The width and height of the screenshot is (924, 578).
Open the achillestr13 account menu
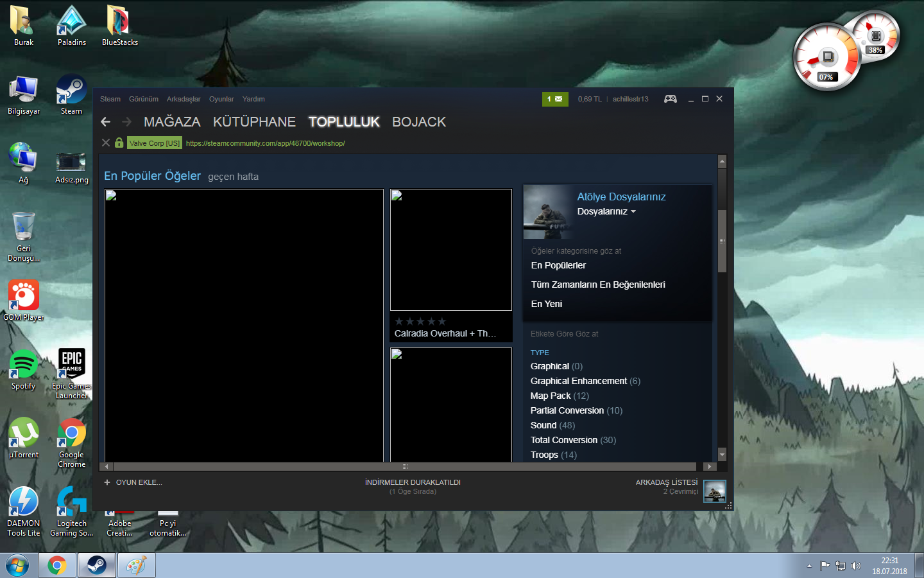click(630, 99)
